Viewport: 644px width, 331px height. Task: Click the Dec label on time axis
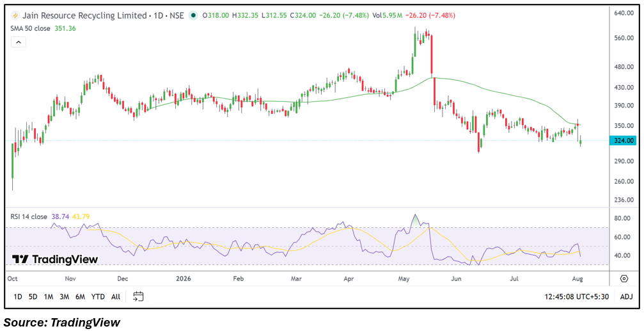pyautogui.click(x=123, y=279)
